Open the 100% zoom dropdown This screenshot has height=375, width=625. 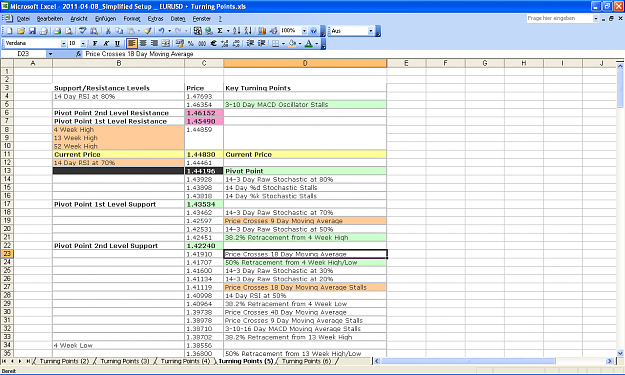[x=304, y=31]
